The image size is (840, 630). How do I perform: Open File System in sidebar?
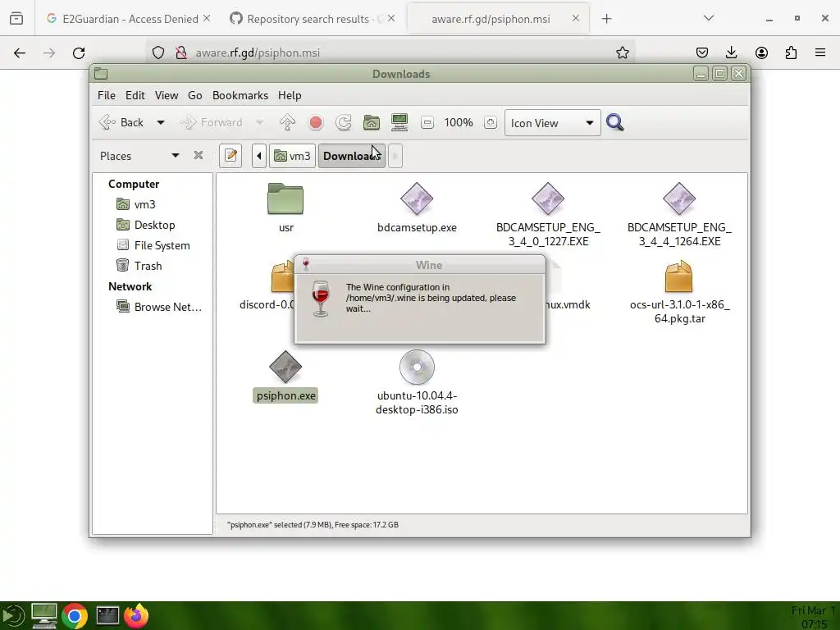point(153,245)
